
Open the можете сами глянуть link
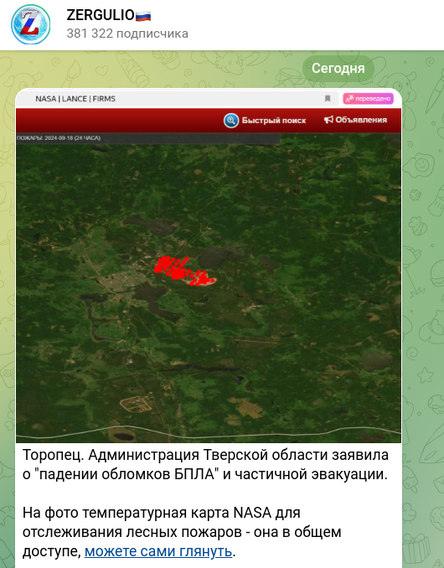(158, 551)
